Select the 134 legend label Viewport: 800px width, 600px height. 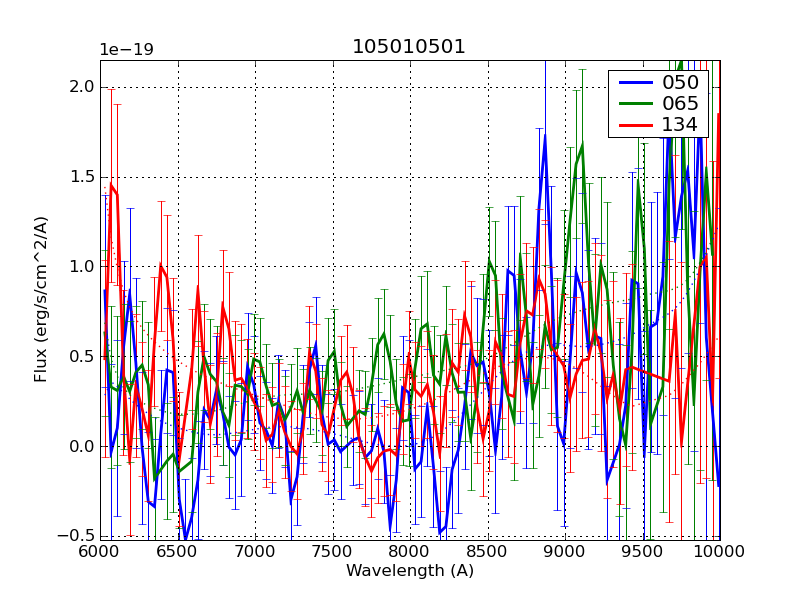pos(680,125)
